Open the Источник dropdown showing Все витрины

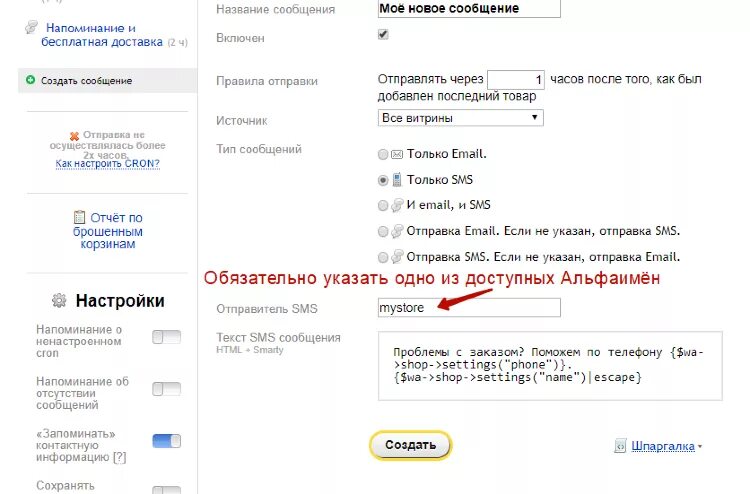[461, 118]
